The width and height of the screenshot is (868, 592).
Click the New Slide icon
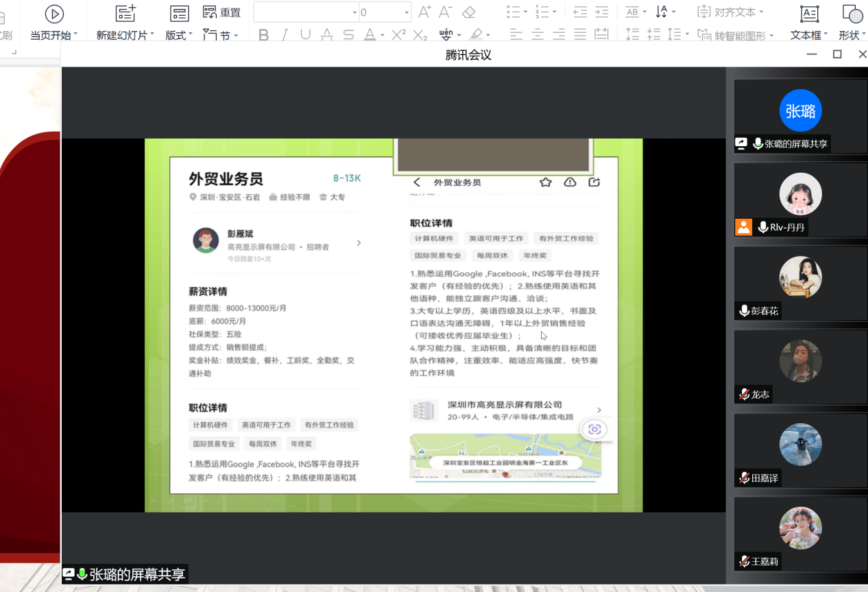click(125, 13)
